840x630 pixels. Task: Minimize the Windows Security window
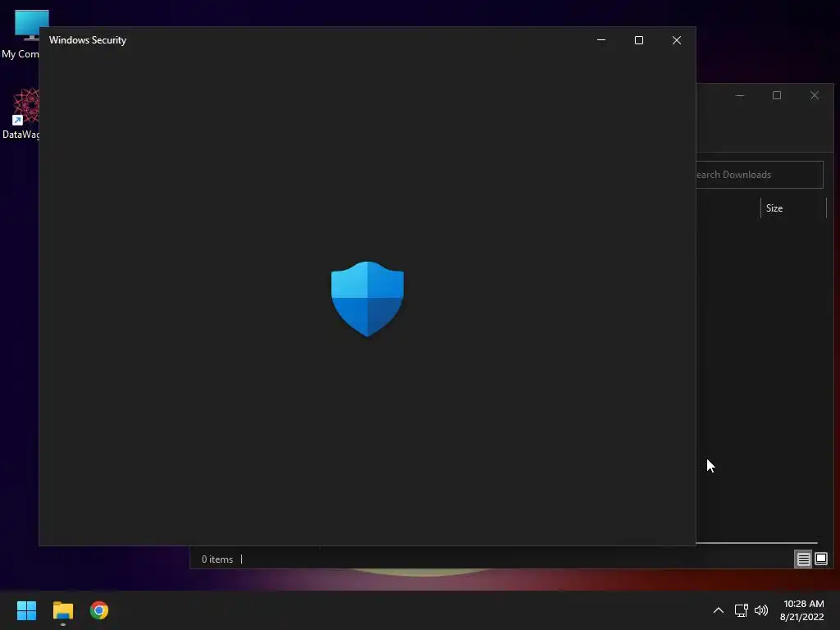point(601,40)
